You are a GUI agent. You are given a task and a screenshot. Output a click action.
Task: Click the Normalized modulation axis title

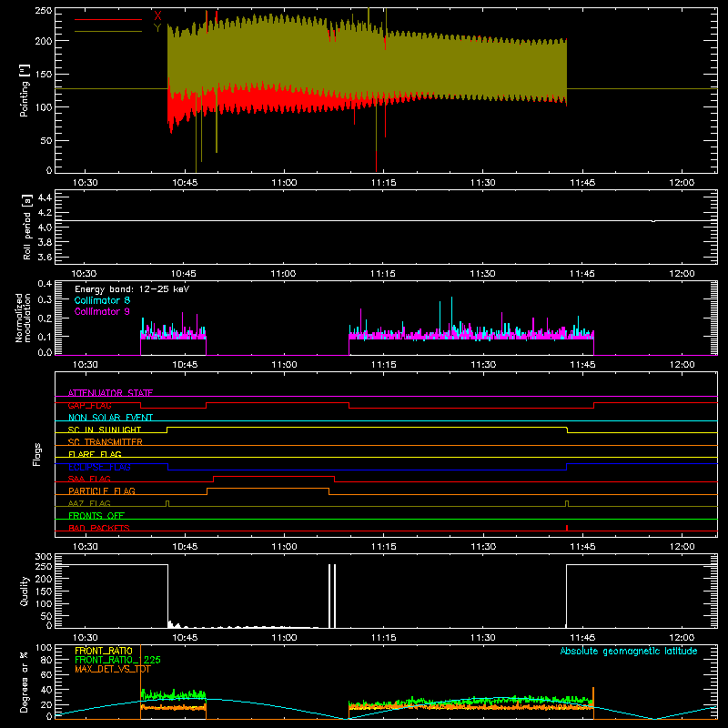click(23, 318)
